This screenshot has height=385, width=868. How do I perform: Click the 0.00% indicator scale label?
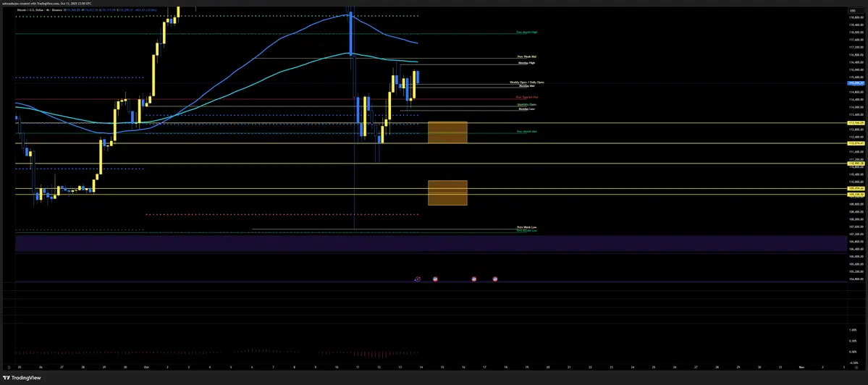852,351
